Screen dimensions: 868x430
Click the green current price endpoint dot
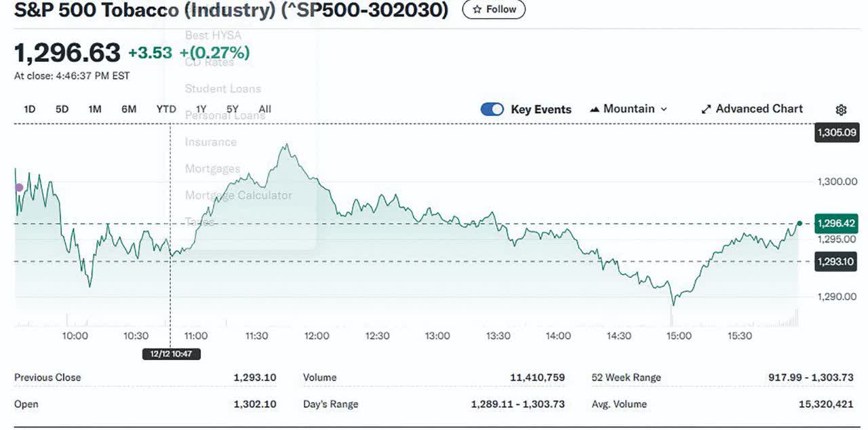click(x=800, y=223)
